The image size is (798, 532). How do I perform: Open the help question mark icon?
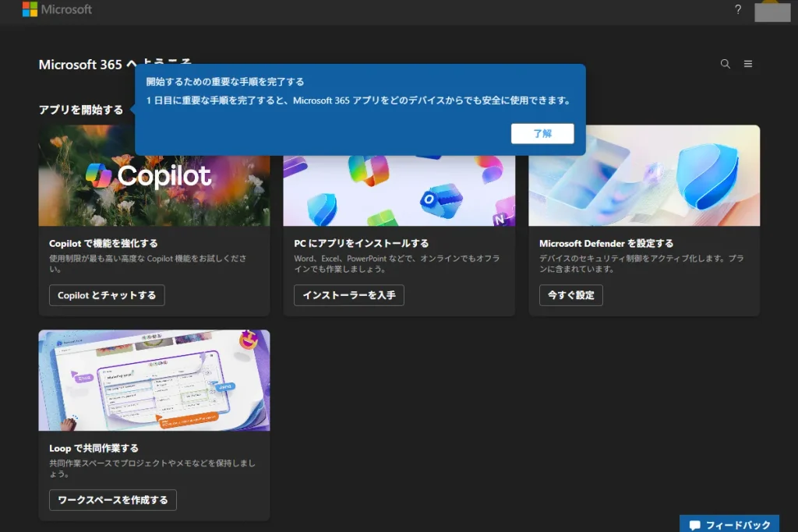tap(738, 9)
